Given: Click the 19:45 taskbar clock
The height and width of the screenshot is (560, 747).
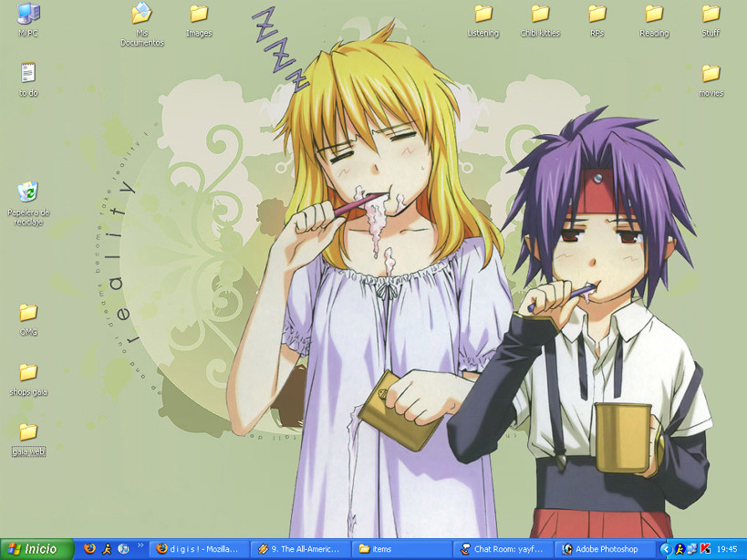Looking at the screenshot, I should [x=727, y=550].
